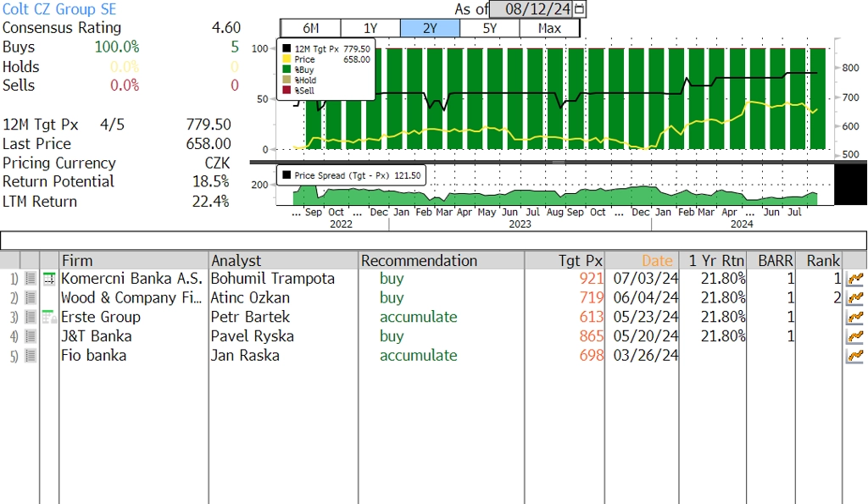
Task: Open chart icon for J&T Banka row
Action: coord(854,336)
